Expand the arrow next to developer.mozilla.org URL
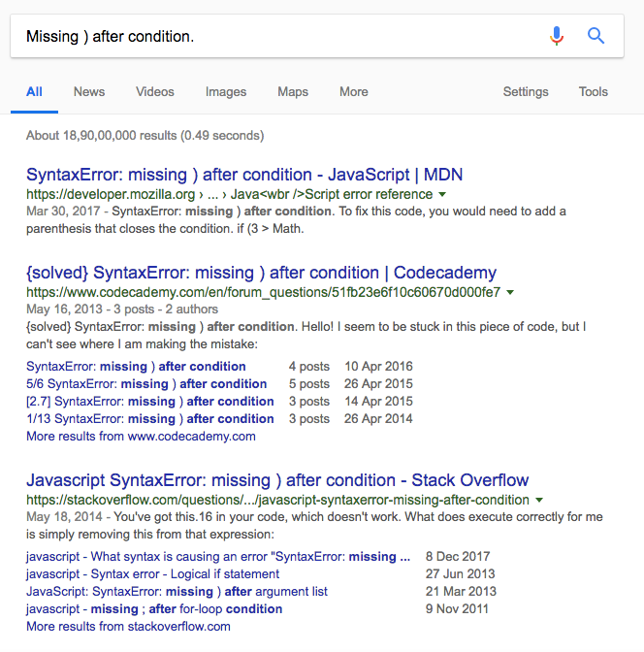The height and width of the screenshot is (652, 644). [442, 194]
